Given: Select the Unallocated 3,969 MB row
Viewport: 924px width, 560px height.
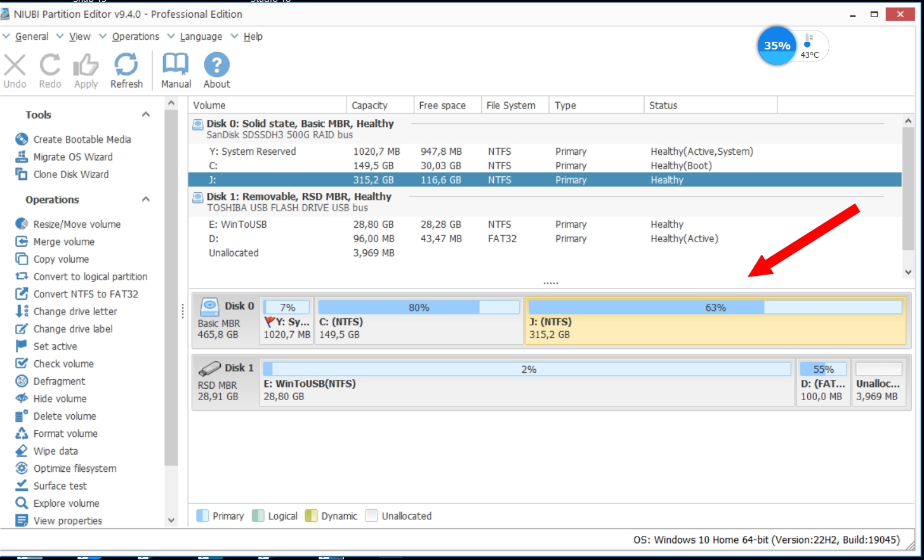Looking at the screenshot, I should (x=544, y=253).
